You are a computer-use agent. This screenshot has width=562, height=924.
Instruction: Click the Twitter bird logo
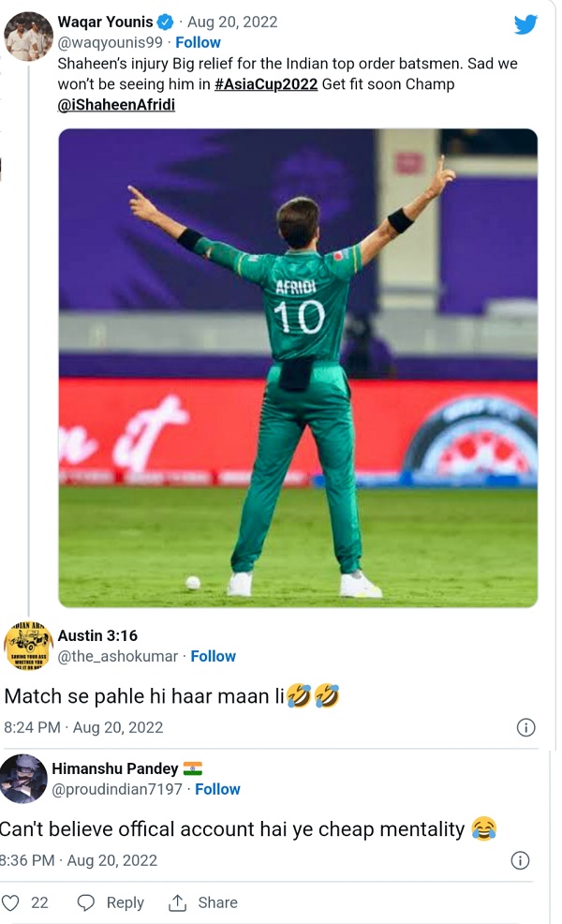(x=525, y=24)
